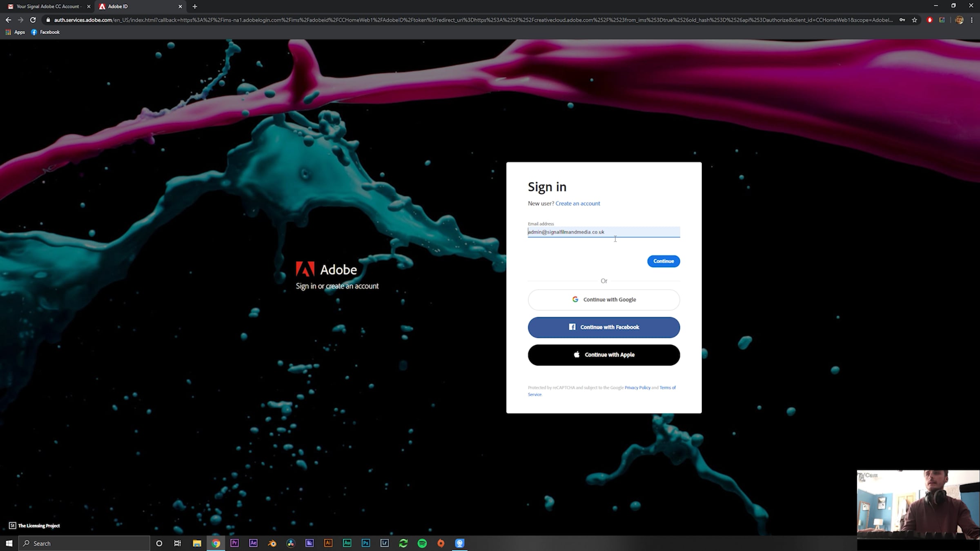980x551 pixels.
Task: Open the Facebook bookmark
Action: (x=45, y=32)
